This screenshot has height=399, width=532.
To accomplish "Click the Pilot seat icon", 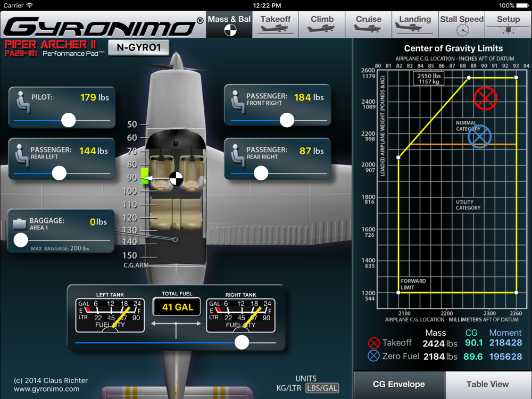I will (x=23, y=102).
